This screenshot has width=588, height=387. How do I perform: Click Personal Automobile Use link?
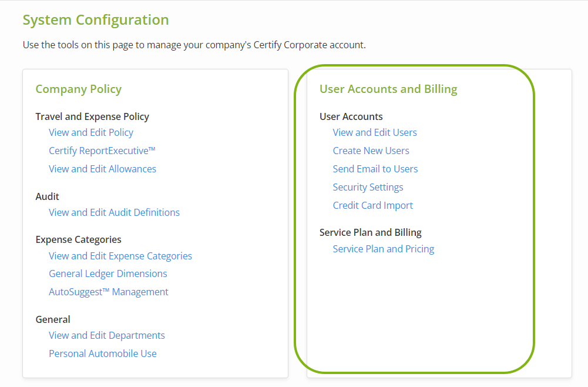[x=102, y=353]
